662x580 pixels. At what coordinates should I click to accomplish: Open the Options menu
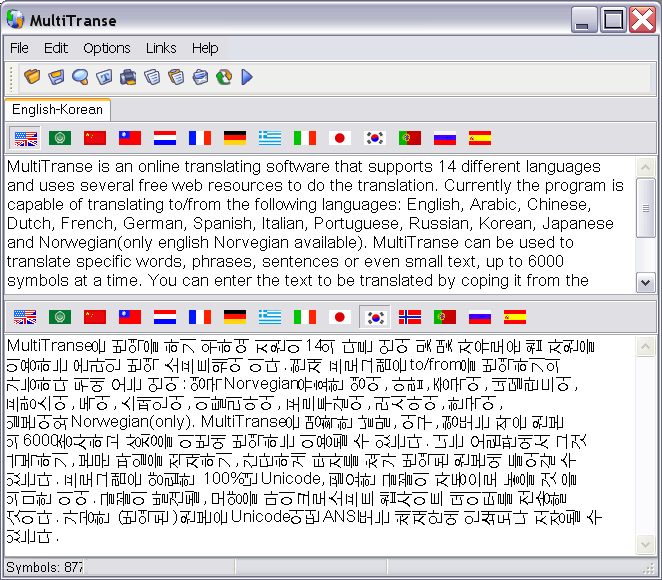click(107, 48)
